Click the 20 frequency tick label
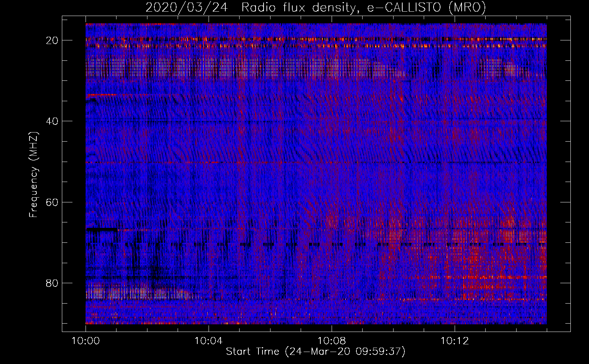This screenshot has width=589, height=364. click(x=52, y=40)
